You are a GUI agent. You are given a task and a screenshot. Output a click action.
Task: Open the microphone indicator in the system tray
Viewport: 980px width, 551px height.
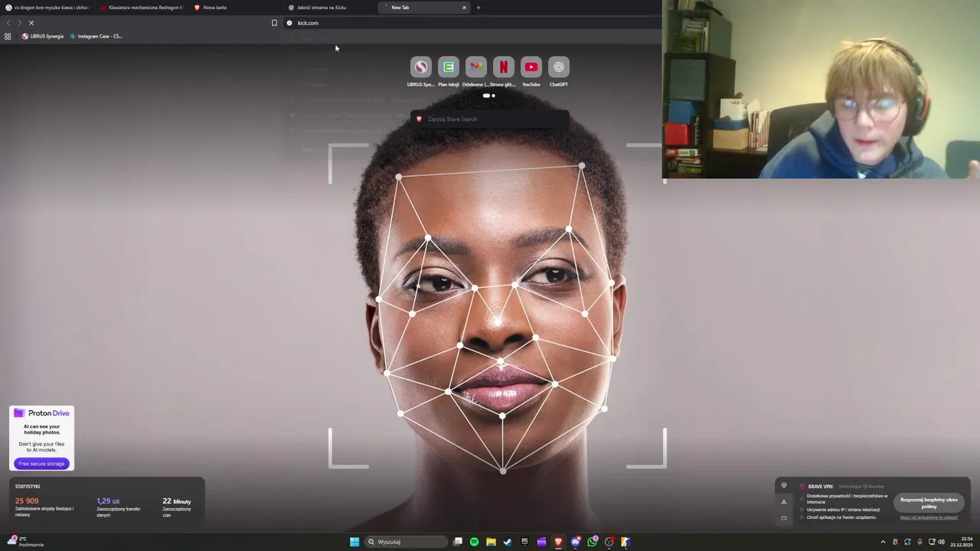pyautogui.click(x=920, y=542)
